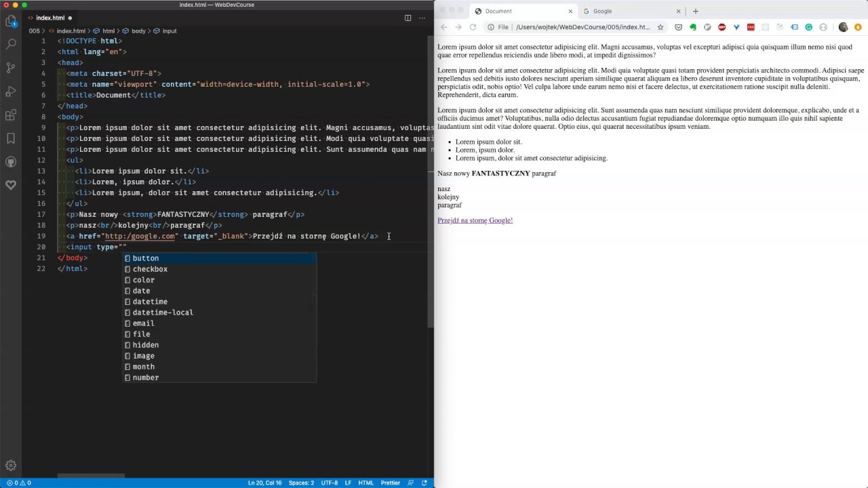Screen dimensions: 868x488
Task: Open the VS Code Explorer view
Action: click(11, 21)
